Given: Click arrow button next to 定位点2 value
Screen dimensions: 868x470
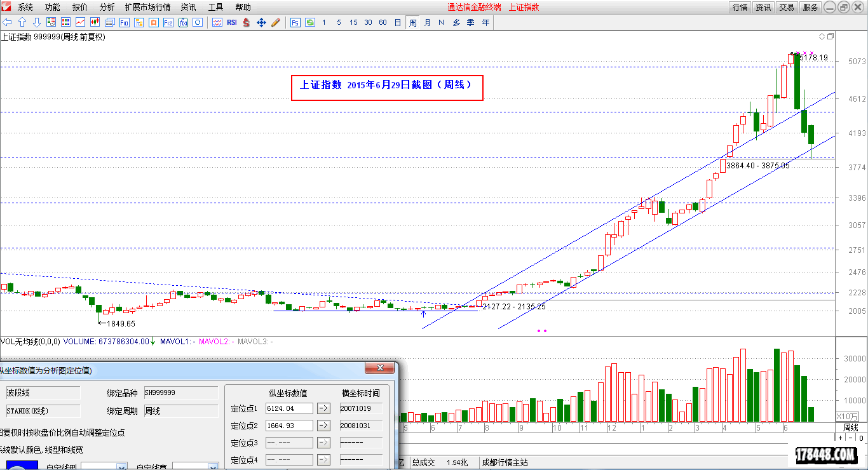Looking at the screenshot, I should tap(323, 426).
